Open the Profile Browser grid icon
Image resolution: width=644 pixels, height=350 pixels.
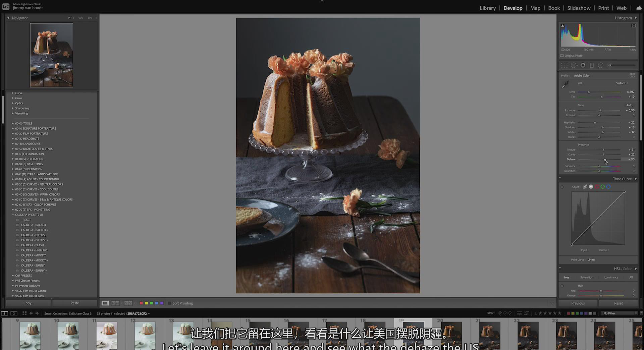tap(632, 75)
